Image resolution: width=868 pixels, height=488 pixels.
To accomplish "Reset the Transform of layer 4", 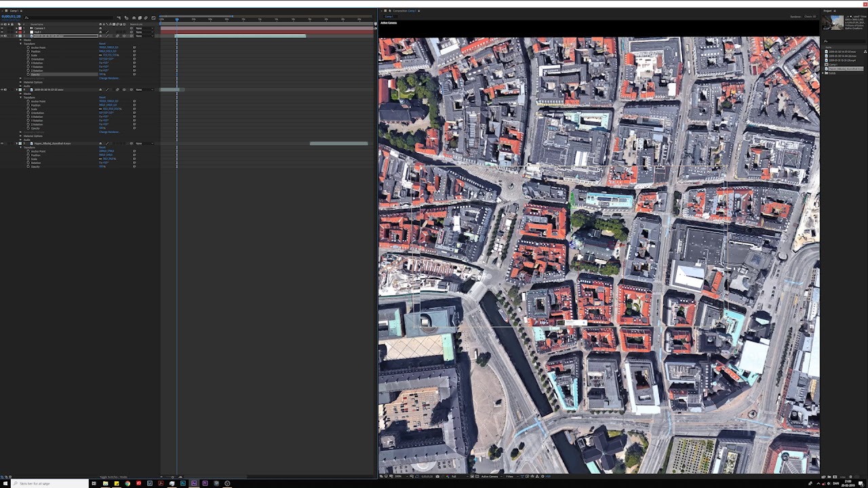I will [x=102, y=98].
